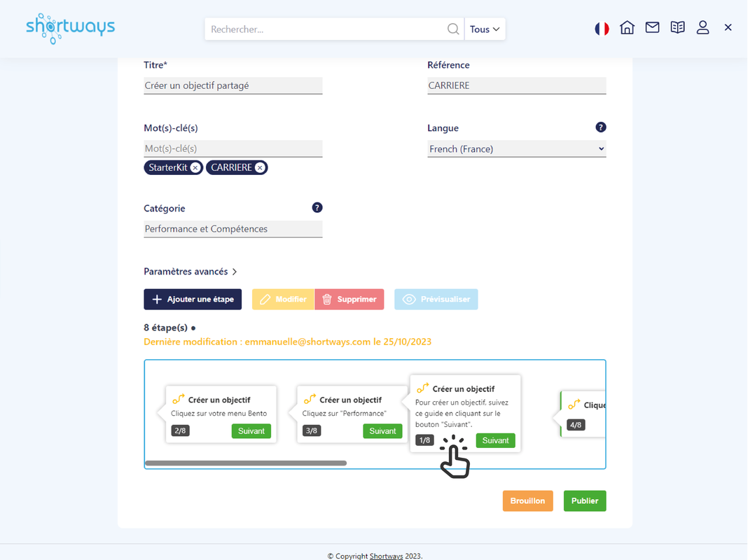Open the Langue French (France) dropdown

pos(517,148)
